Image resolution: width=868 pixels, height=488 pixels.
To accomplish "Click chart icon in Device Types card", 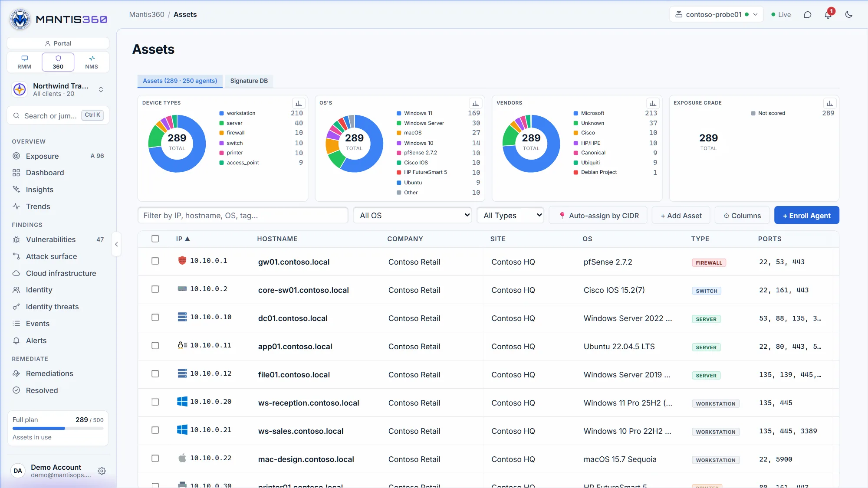I will [x=299, y=103].
